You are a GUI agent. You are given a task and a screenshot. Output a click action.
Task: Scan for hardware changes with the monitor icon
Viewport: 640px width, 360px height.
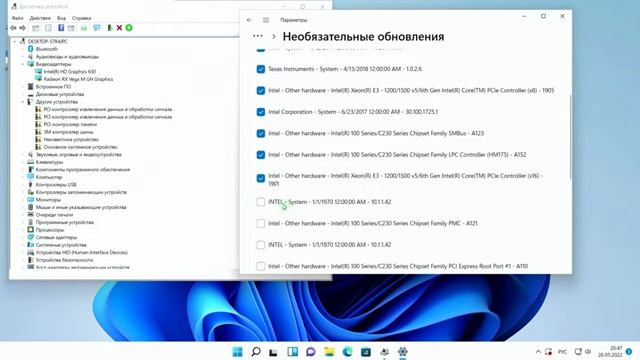pos(97,28)
